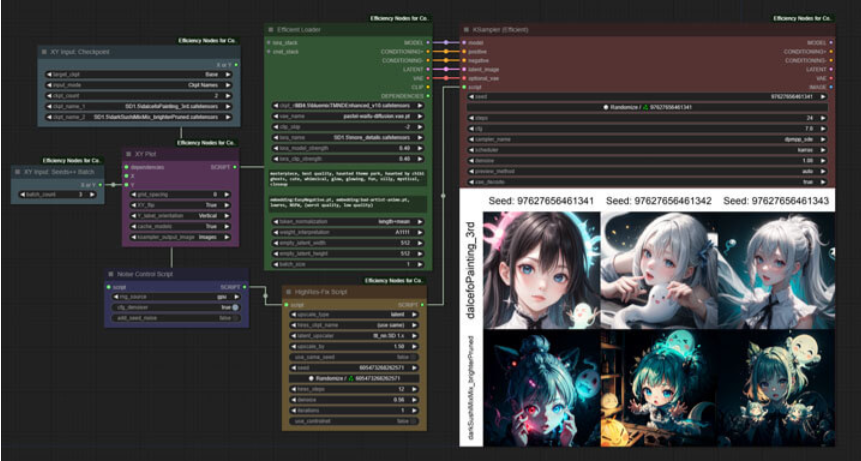Click the XY Plot X input socket
This screenshot has height=461, width=861.
(126, 176)
